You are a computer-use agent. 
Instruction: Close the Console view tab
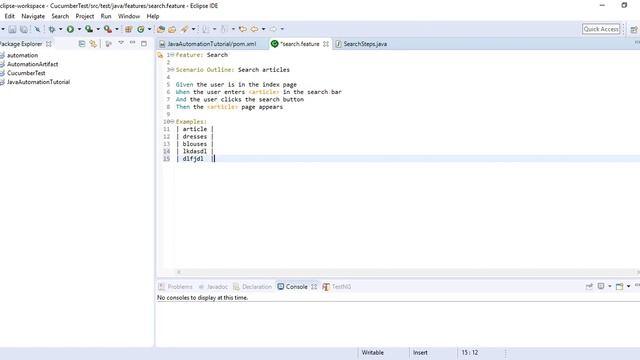tap(314, 287)
